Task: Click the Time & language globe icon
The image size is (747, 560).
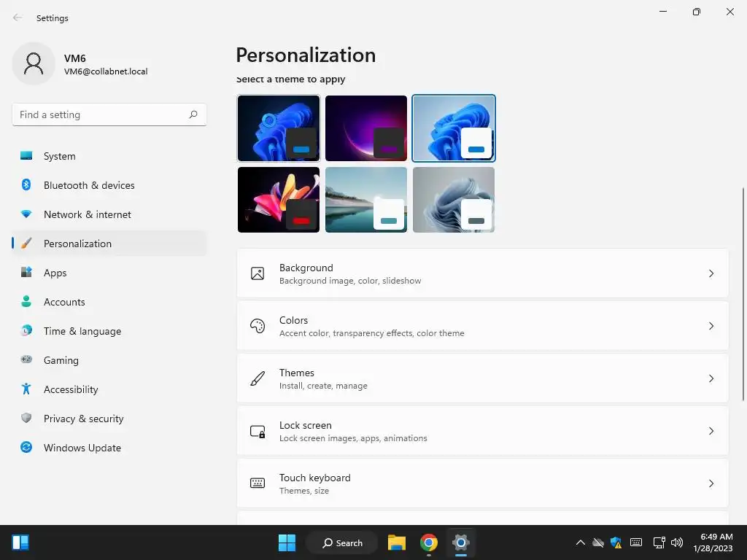Action: 26,330
